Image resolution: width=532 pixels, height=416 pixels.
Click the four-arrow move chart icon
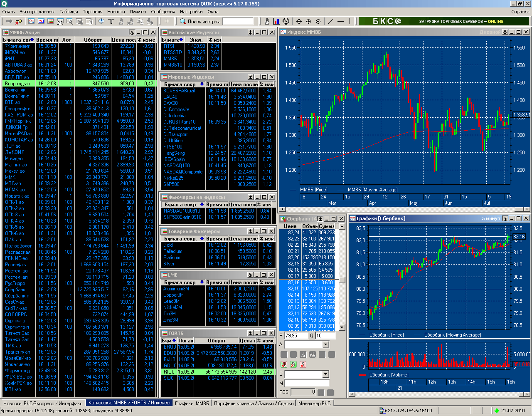point(299,21)
